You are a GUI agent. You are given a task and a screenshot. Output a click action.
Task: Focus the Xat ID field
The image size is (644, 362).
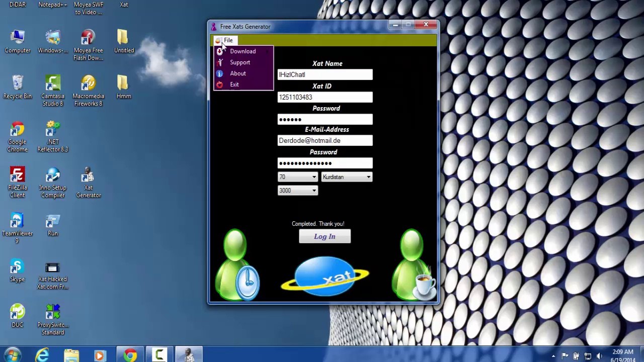(325, 97)
